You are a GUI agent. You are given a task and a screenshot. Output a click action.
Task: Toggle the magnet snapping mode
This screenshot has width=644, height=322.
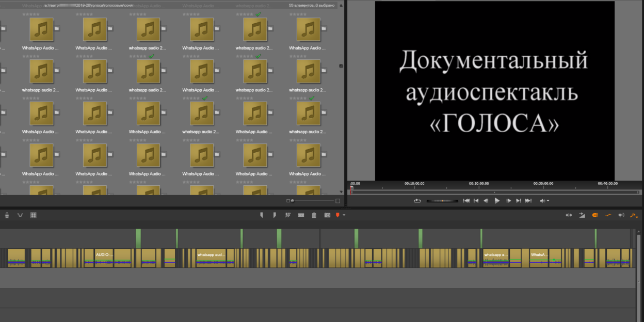[595, 215]
